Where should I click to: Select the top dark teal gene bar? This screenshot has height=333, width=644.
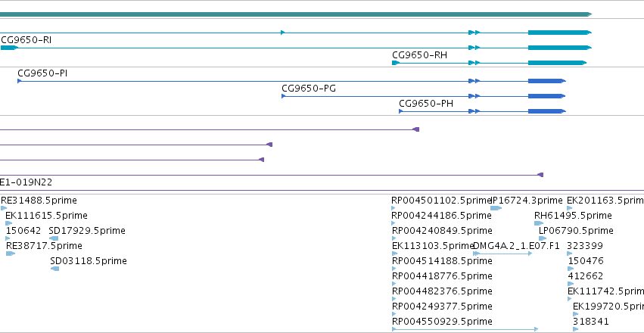pos(296,14)
